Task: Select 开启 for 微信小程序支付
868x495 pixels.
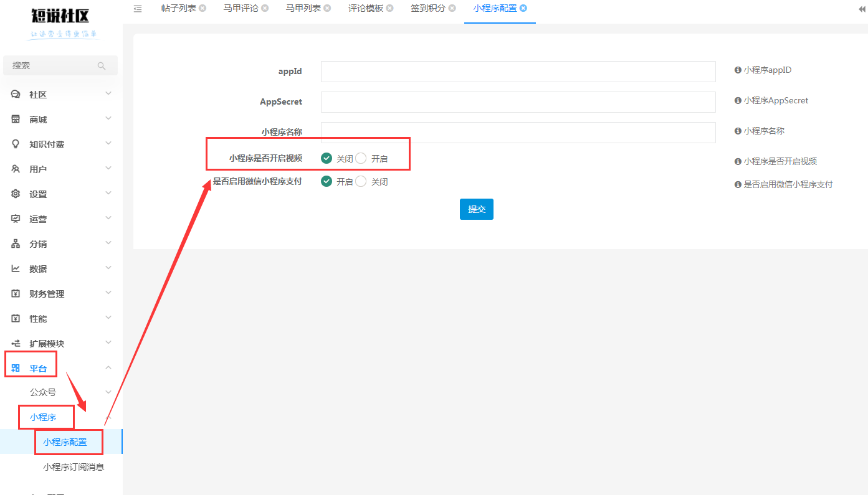Action: tap(327, 181)
